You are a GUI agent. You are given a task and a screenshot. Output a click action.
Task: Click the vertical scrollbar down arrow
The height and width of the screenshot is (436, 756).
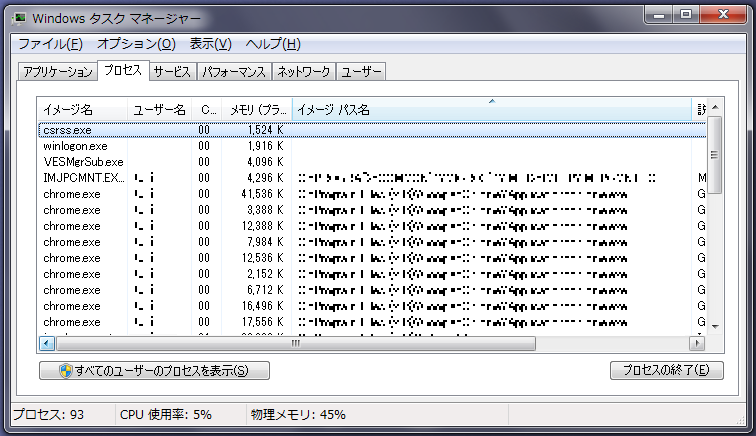coord(714,325)
